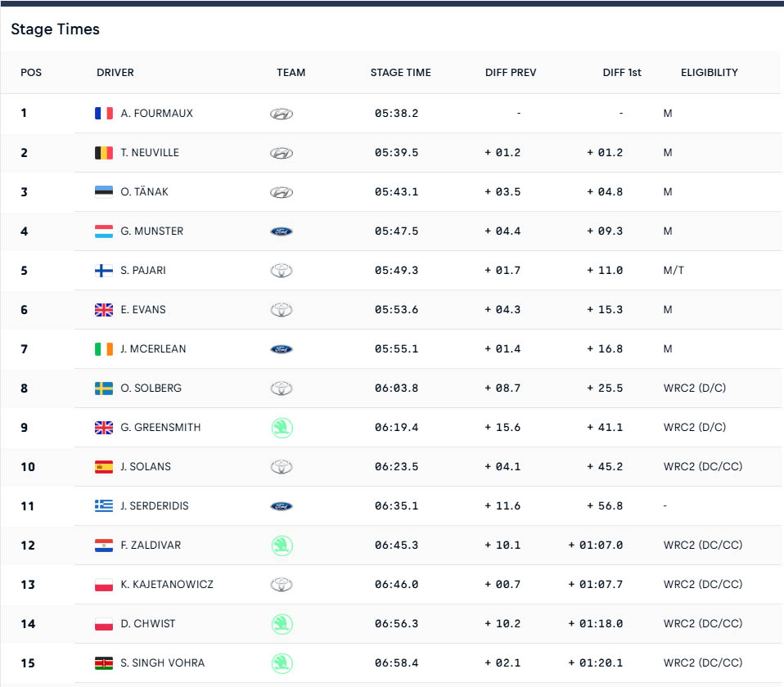The width and height of the screenshot is (784, 687).
Task: Click the Toyota logo in S. Pajari's row
Action: [x=282, y=271]
